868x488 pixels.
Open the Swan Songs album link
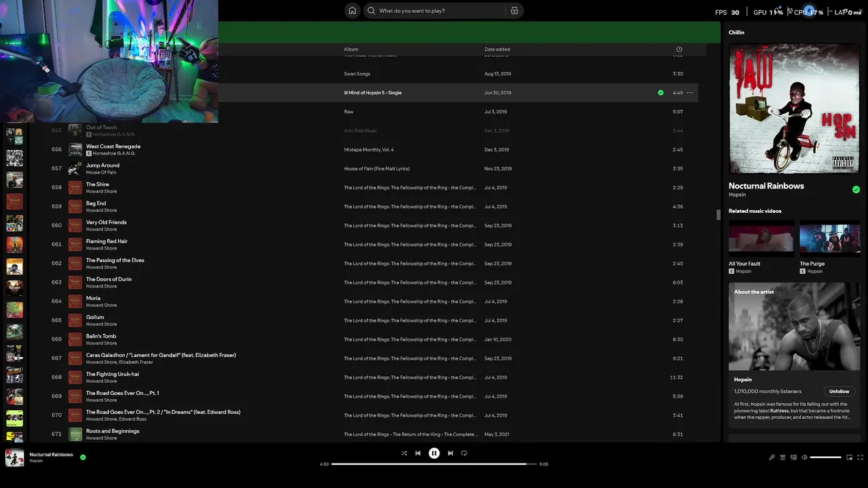[357, 74]
